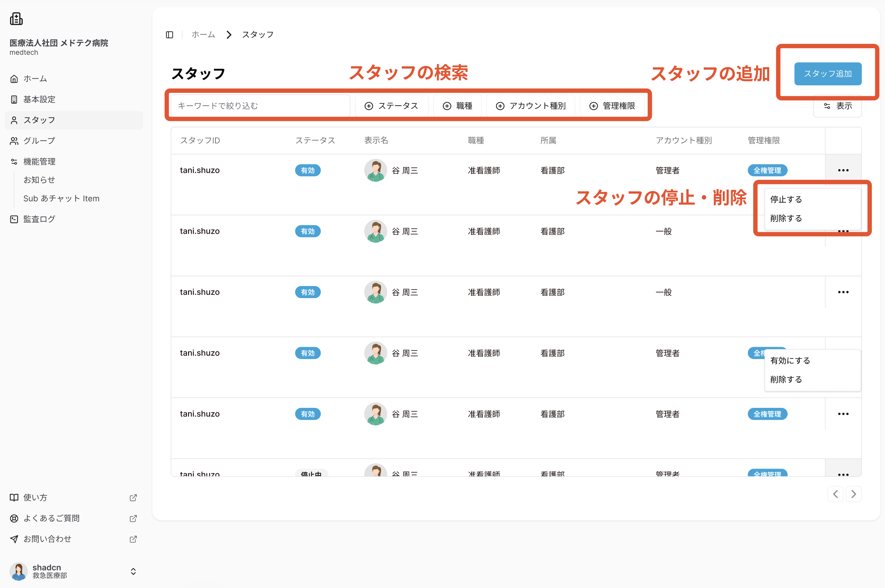Choose 有効にする in the popup menu
Image resolution: width=885 pixels, height=588 pixels.
click(x=813, y=361)
